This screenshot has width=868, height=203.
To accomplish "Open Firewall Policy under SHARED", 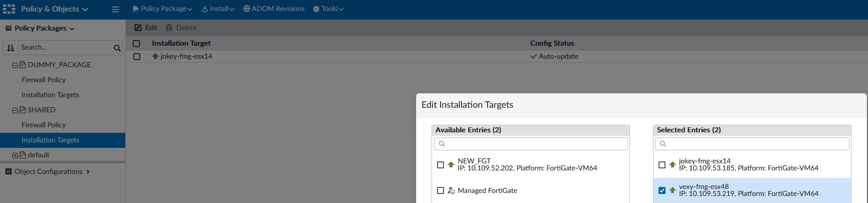I will 44,125.
